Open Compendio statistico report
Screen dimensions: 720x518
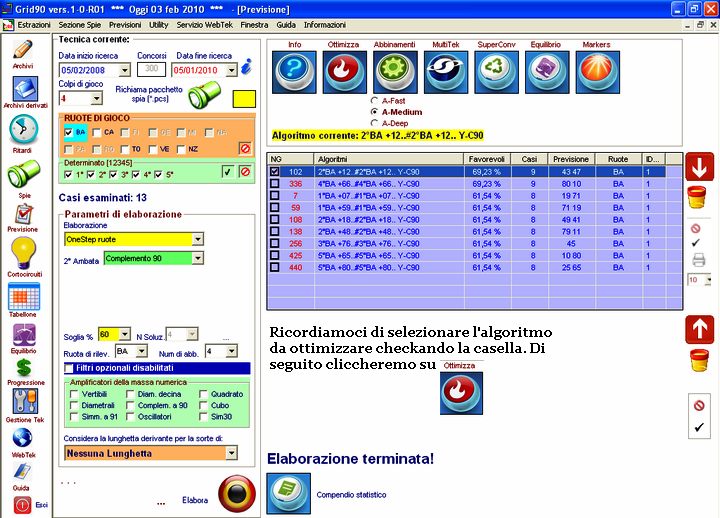[286, 494]
